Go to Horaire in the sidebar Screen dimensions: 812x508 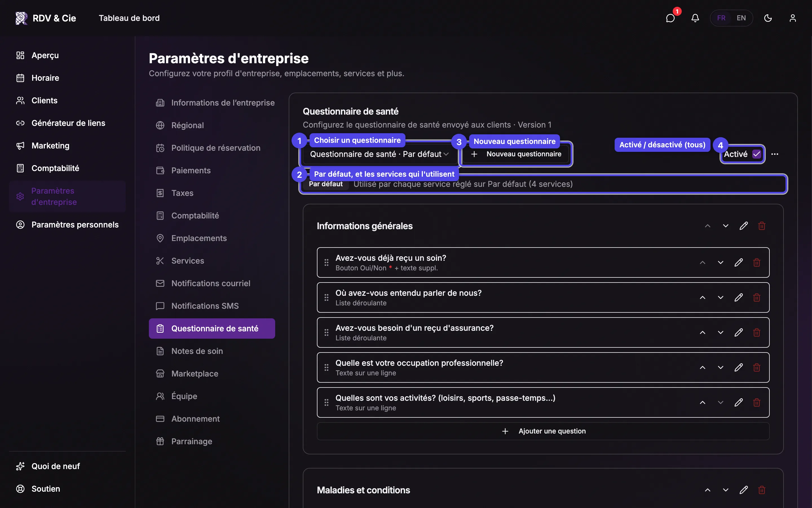[x=67, y=78]
